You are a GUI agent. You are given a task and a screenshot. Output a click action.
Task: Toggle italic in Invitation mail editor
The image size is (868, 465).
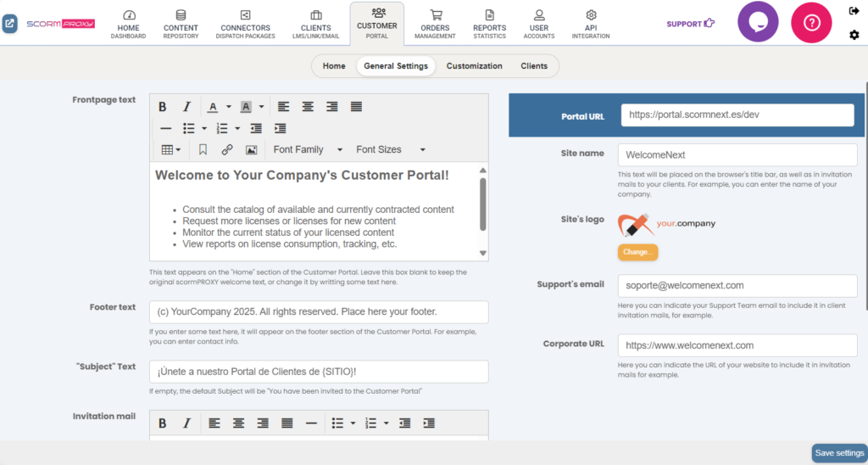pyautogui.click(x=187, y=423)
